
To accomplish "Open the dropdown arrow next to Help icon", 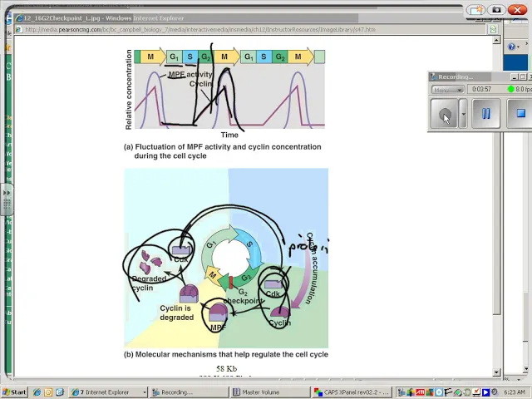I will (519, 47).
